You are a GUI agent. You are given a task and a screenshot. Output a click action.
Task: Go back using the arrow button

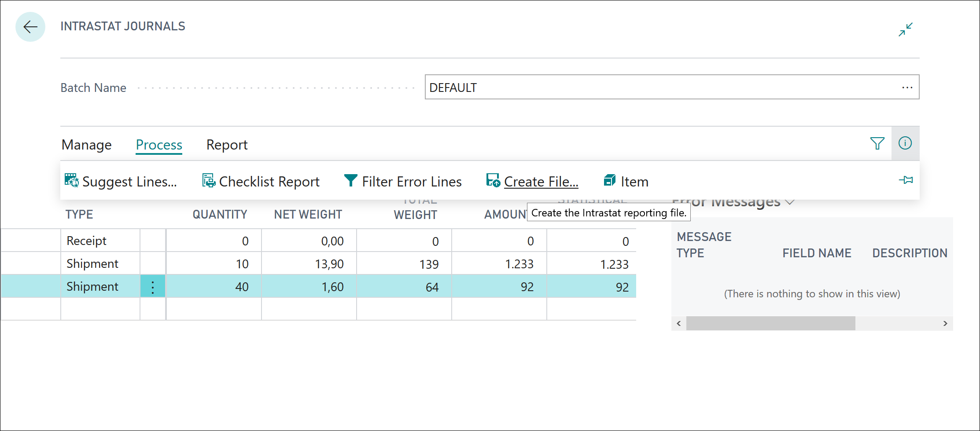[30, 27]
